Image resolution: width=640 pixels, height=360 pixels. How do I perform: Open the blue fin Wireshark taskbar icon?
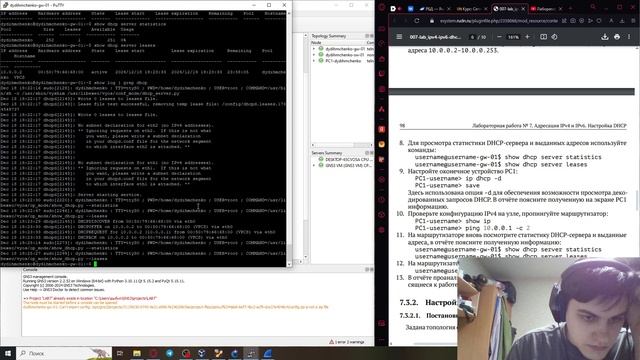(268, 353)
